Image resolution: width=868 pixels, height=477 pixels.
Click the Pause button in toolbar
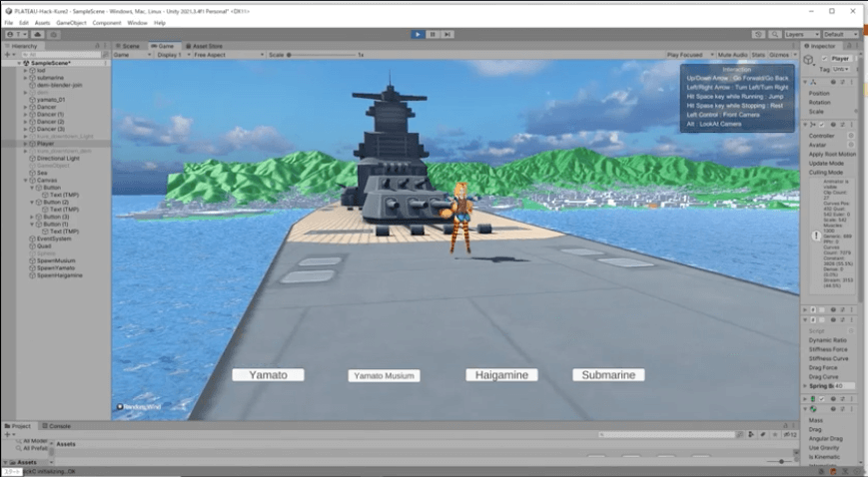coord(433,34)
